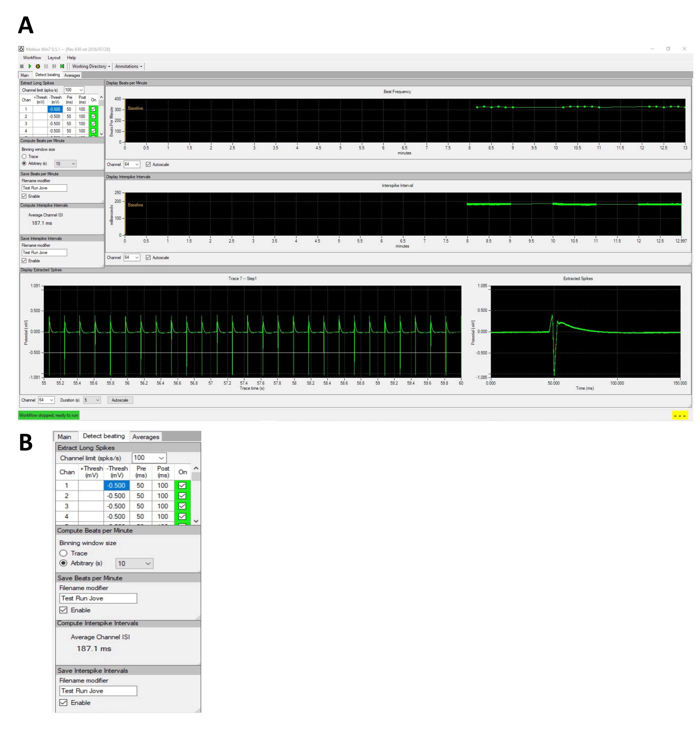Open the Layout menu

54,58
